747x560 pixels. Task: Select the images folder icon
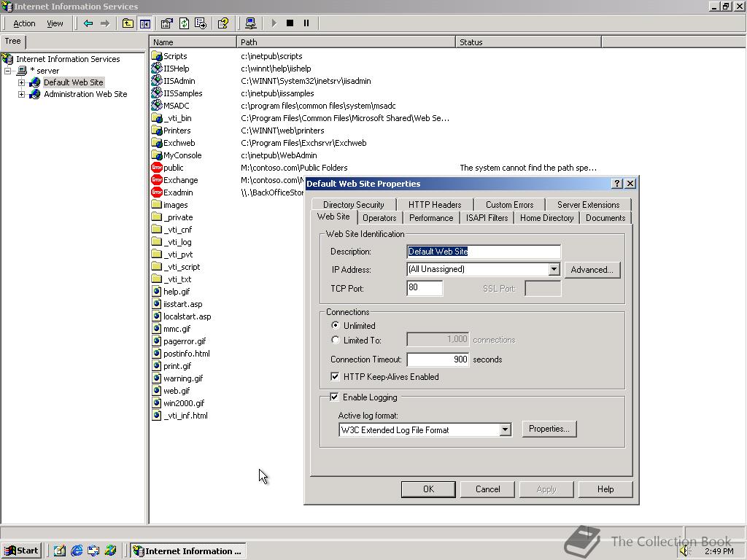(x=157, y=205)
